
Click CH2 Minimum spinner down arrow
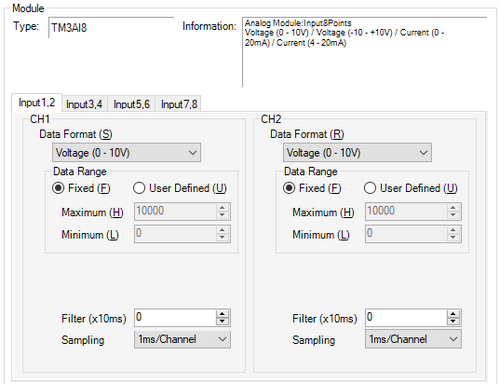click(x=453, y=237)
